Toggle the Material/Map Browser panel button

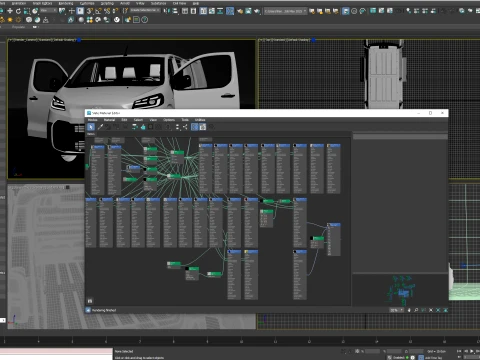[195, 127]
